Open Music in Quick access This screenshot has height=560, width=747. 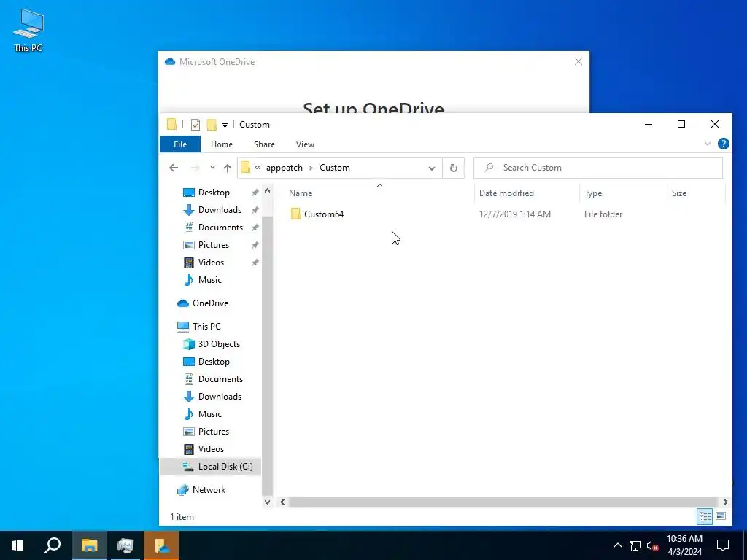pyautogui.click(x=209, y=280)
